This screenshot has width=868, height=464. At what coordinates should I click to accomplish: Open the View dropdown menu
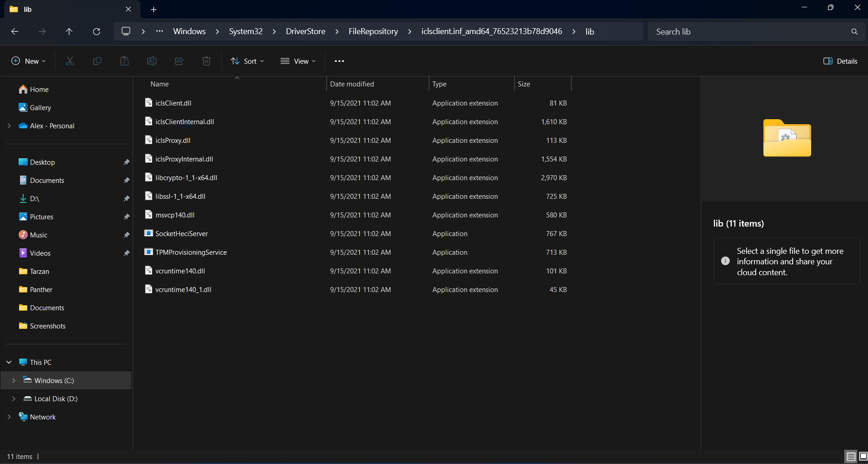[x=298, y=61]
